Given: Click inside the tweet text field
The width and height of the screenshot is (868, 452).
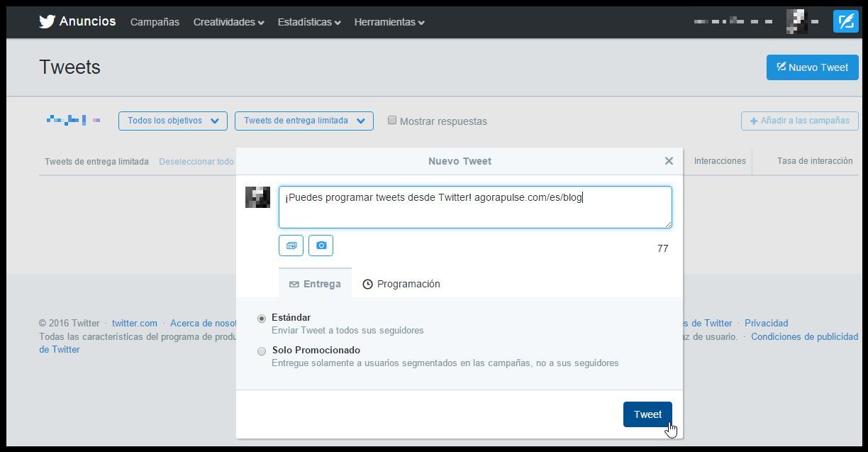Looking at the screenshot, I should tap(475, 206).
